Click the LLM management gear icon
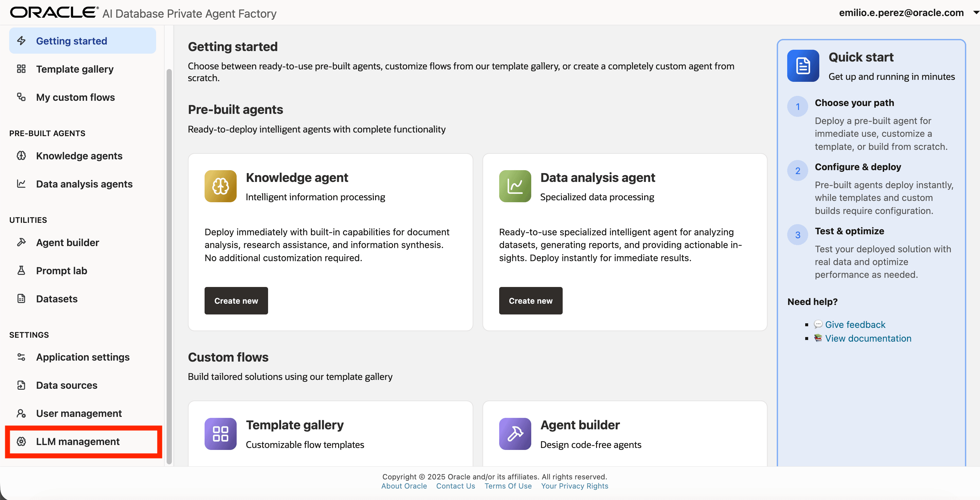Viewport: 980px width, 500px height. point(21,441)
